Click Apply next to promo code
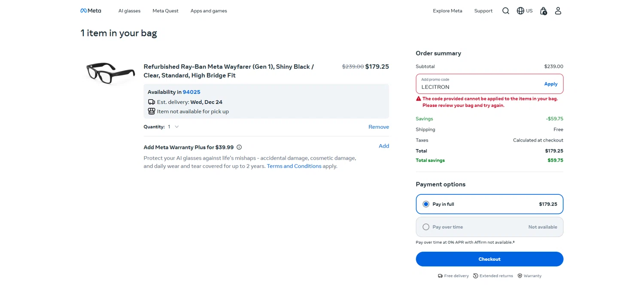This screenshot has height=308, width=644. coord(551,84)
